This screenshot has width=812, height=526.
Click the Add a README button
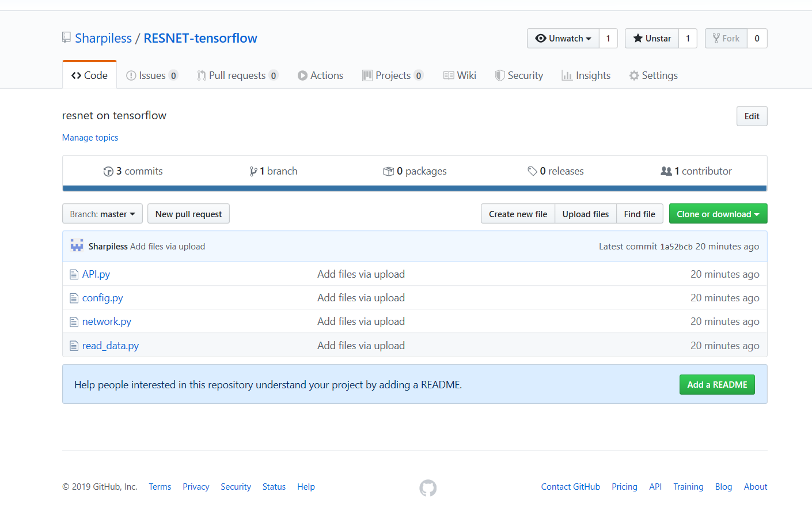(717, 385)
